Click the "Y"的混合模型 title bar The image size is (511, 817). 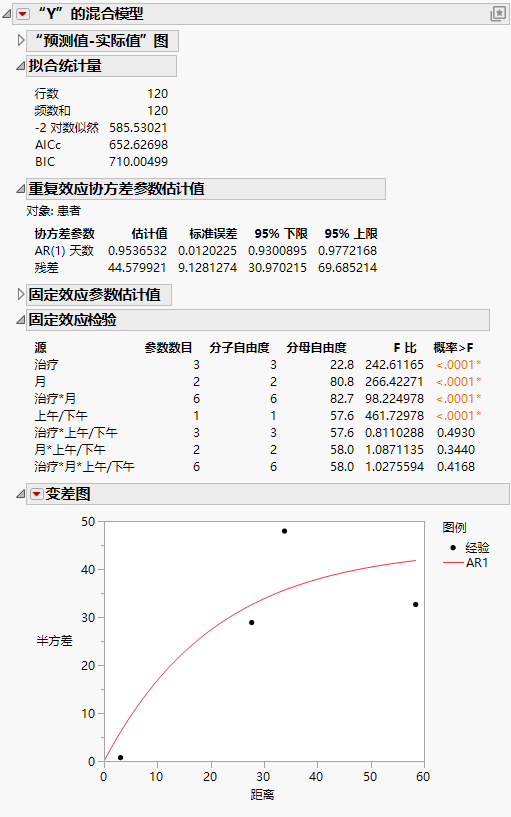pyautogui.click(x=260, y=14)
